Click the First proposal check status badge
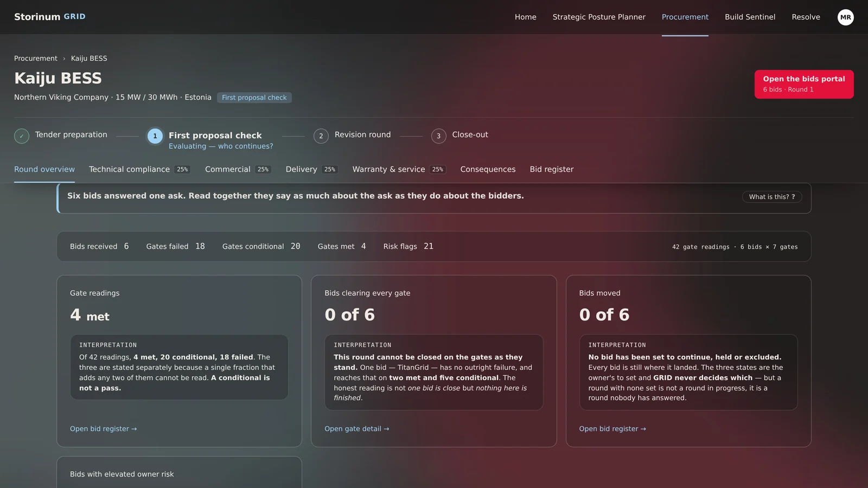The width and height of the screenshot is (868, 488). click(x=254, y=98)
